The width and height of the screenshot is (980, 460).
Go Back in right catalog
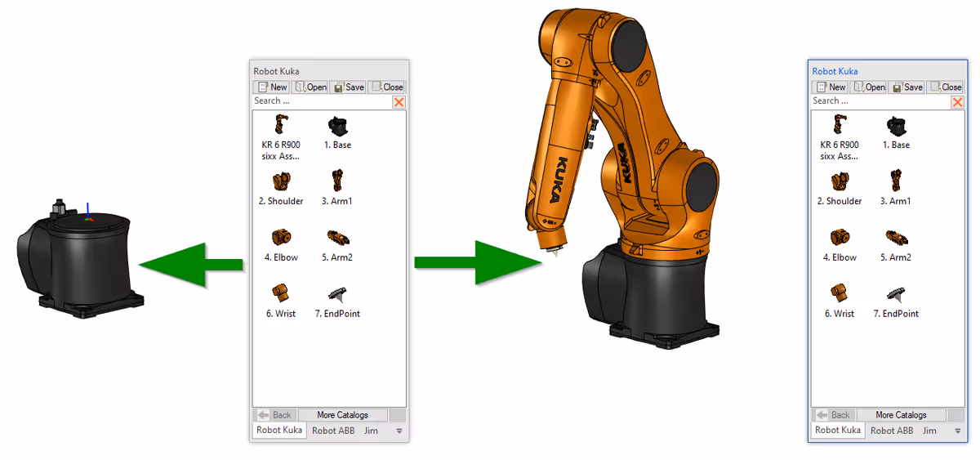coord(834,415)
